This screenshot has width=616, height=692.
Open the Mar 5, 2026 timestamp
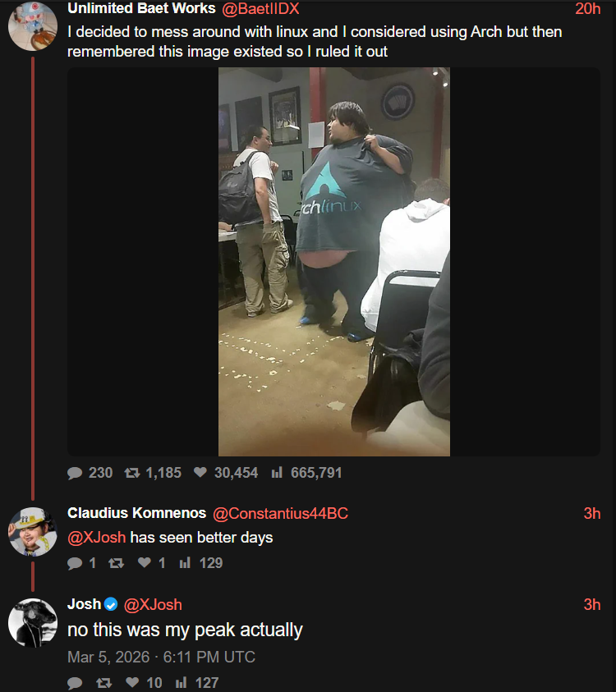(x=161, y=658)
